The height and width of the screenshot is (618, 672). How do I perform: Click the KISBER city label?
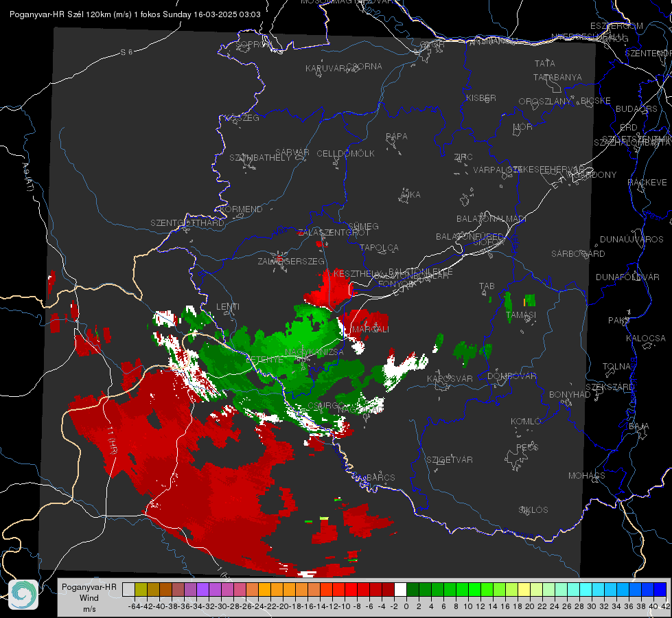click(x=481, y=98)
